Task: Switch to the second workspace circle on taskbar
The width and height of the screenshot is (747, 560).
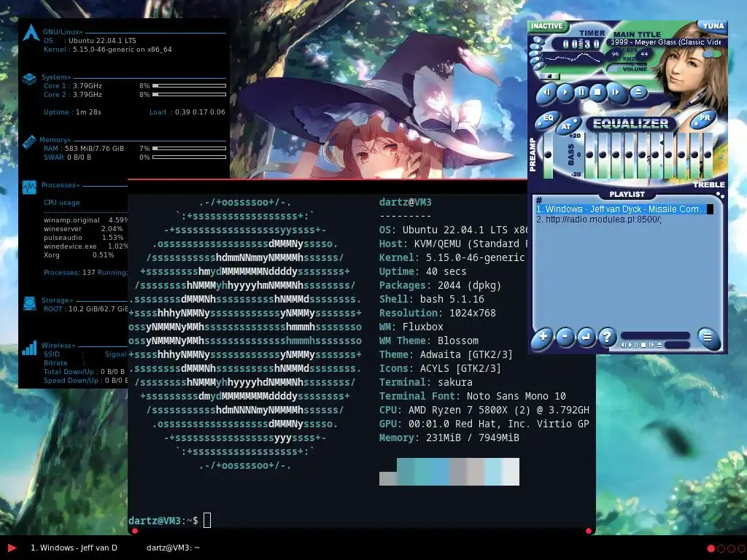Action: click(721, 548)
